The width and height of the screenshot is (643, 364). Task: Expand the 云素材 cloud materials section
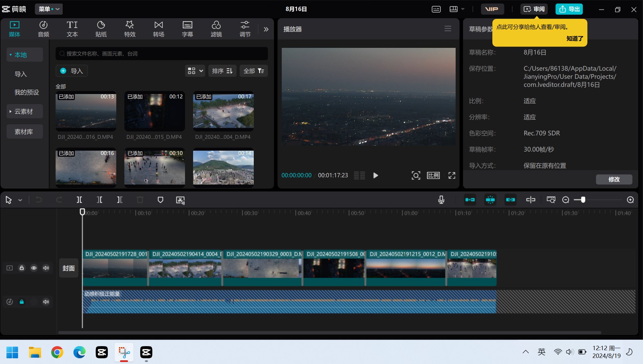point(25,112)
